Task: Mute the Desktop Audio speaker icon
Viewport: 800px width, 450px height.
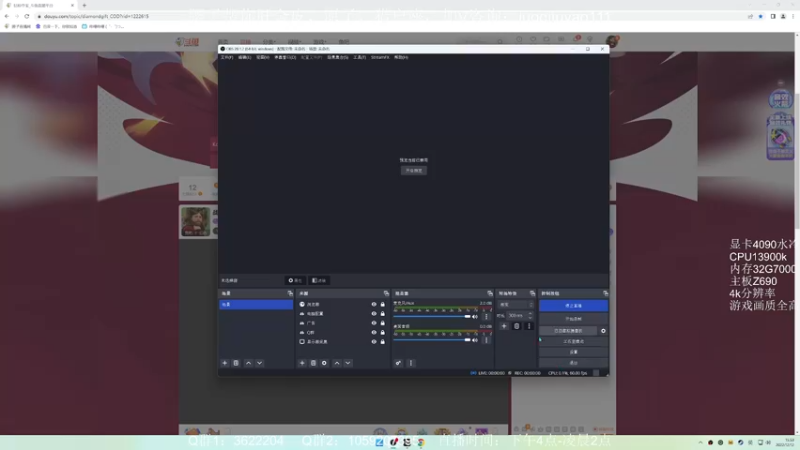Action: coord(475,340)
